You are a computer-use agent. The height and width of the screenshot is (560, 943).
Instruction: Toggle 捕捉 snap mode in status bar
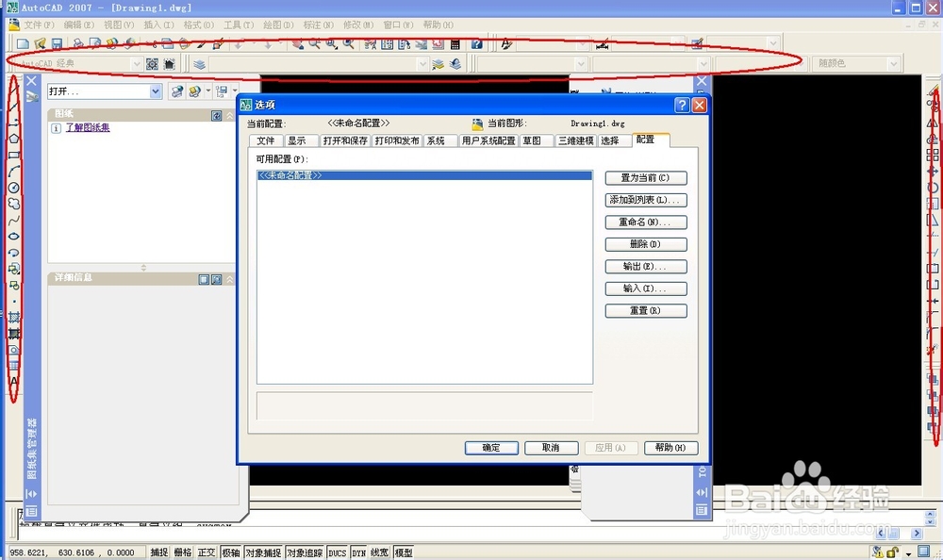click(x=159, y=552)
